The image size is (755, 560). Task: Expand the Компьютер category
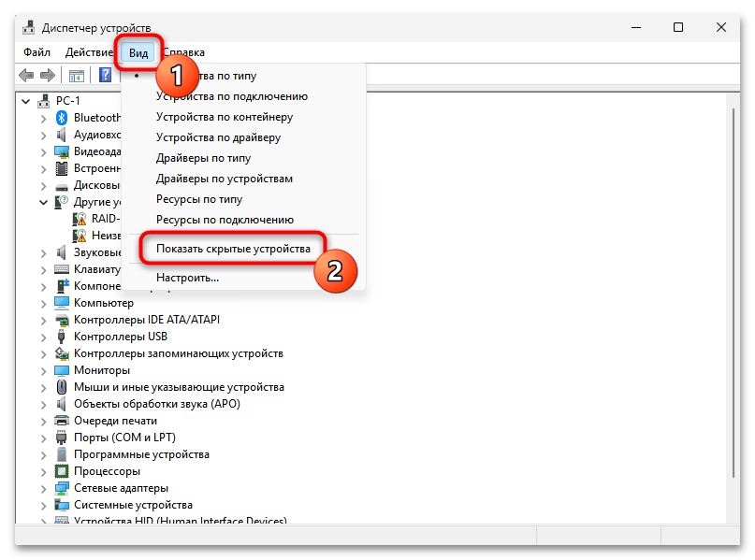43,304
